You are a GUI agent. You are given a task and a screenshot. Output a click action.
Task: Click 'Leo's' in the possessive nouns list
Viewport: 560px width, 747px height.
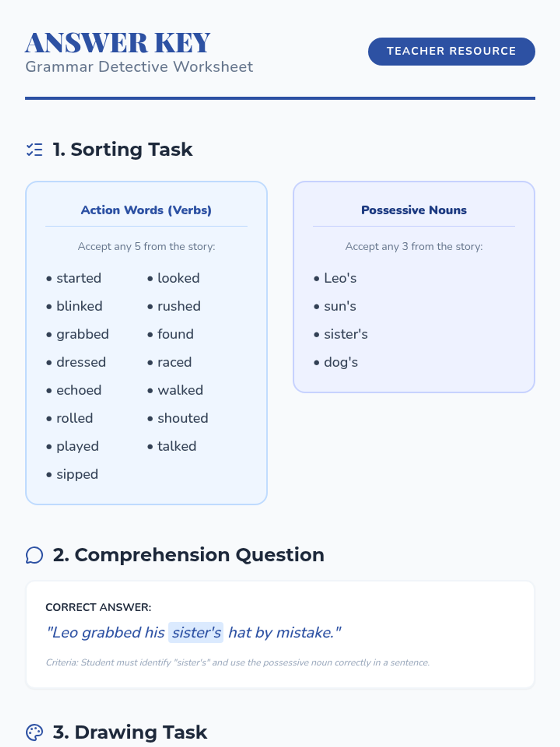pyautogui.click(x=340, y=278)
